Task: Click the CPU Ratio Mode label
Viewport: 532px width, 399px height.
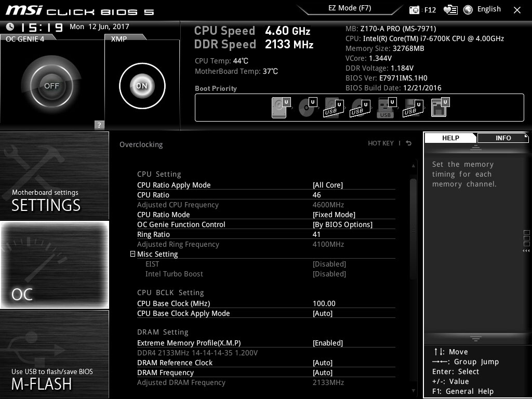Action: 163,215
